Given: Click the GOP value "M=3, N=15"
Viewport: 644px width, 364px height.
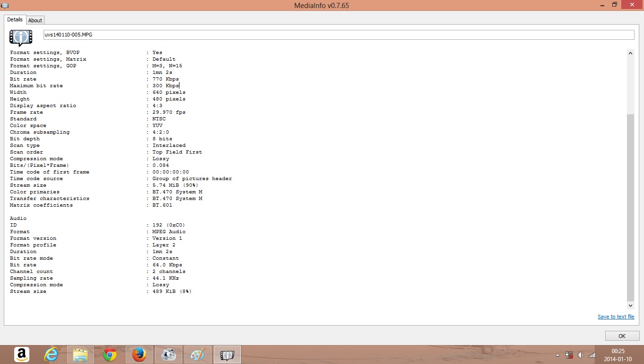Looking at the screenshot, I should tap(167, 66).
